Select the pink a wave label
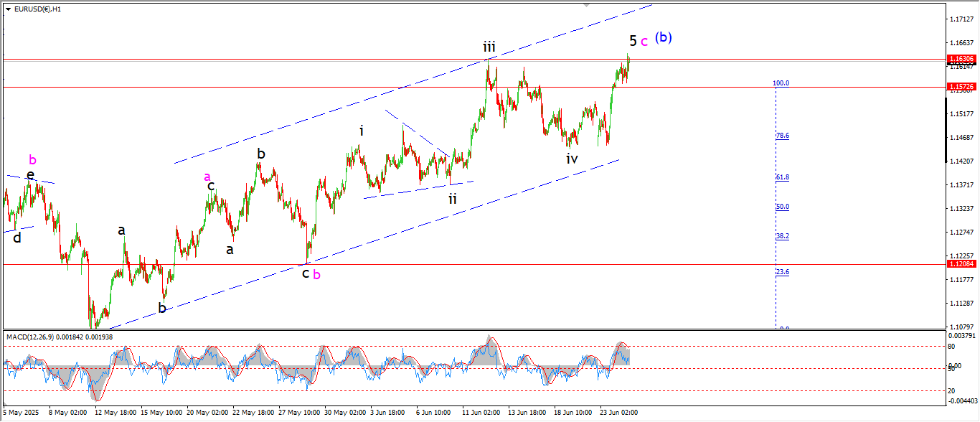The height and width of the screenshot is (422, 980). click(x=207, y=177)
